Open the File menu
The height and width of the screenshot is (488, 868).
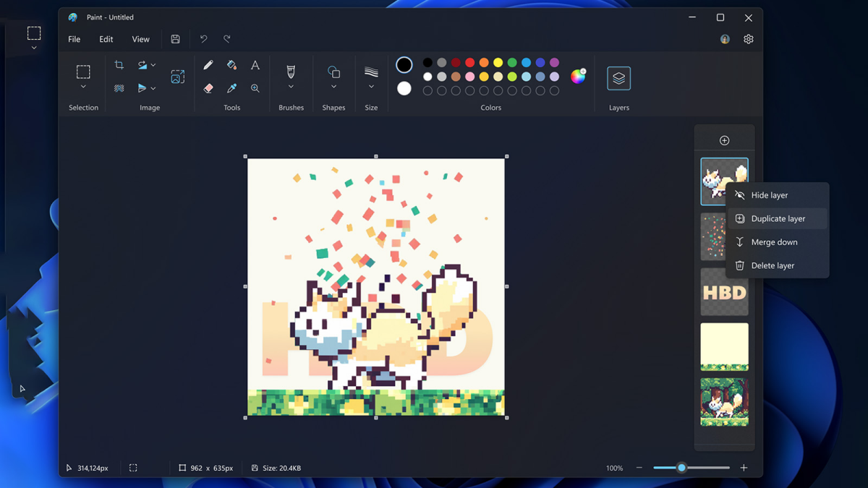(75, 39)
